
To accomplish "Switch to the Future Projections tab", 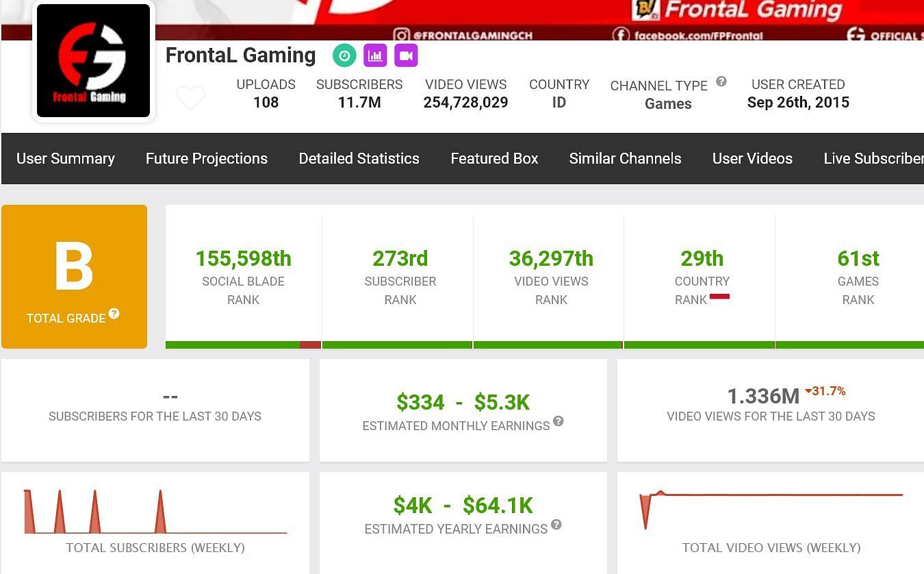I will 207,158.
